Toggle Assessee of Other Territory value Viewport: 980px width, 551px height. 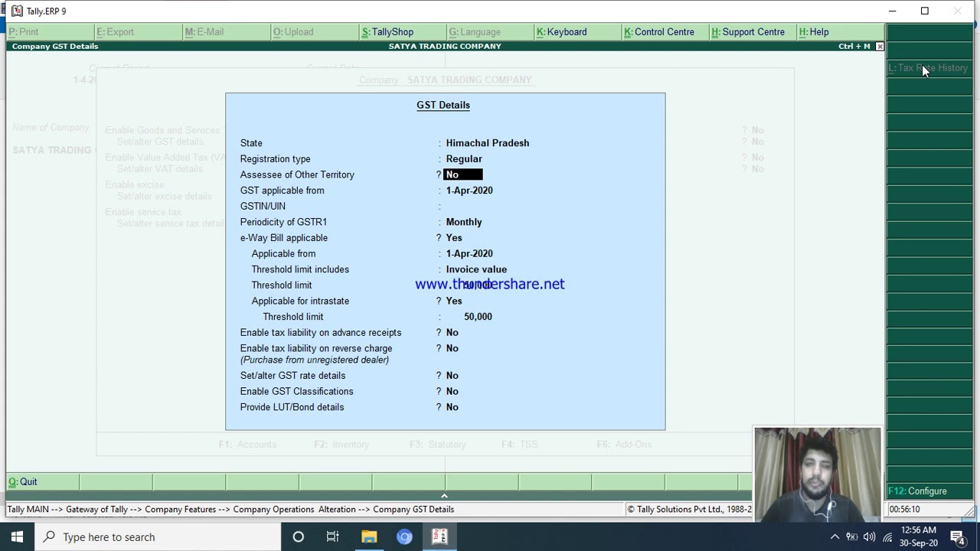[x=463, y=175]
